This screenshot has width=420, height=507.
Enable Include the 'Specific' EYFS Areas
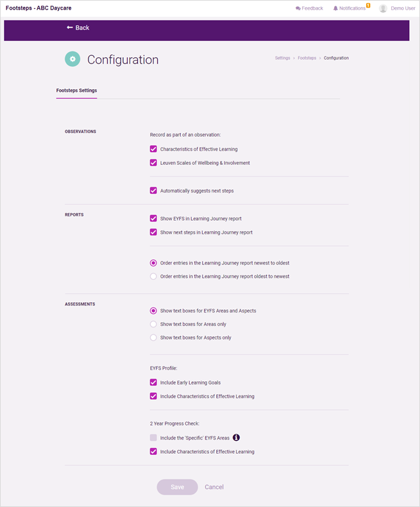[x=153, y=438]
